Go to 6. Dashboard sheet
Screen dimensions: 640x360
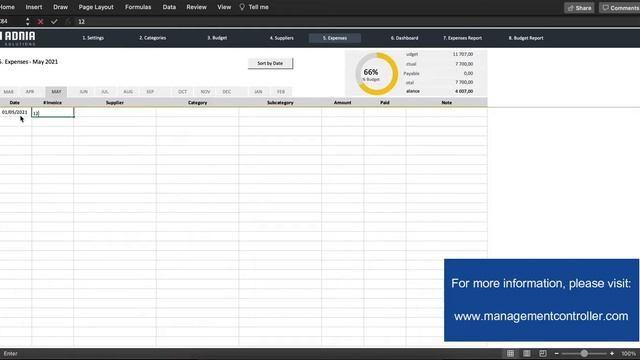(x=404, y=38)
